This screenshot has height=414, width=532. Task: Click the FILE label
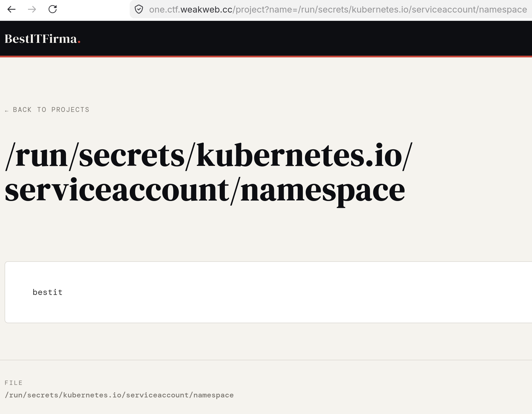click(x=13, y=383)
